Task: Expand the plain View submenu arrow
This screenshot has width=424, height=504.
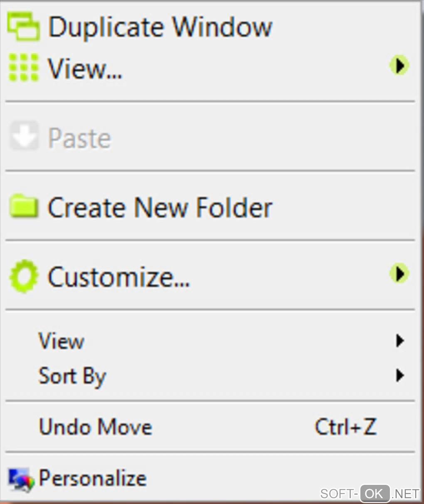Action: point(400,341)
